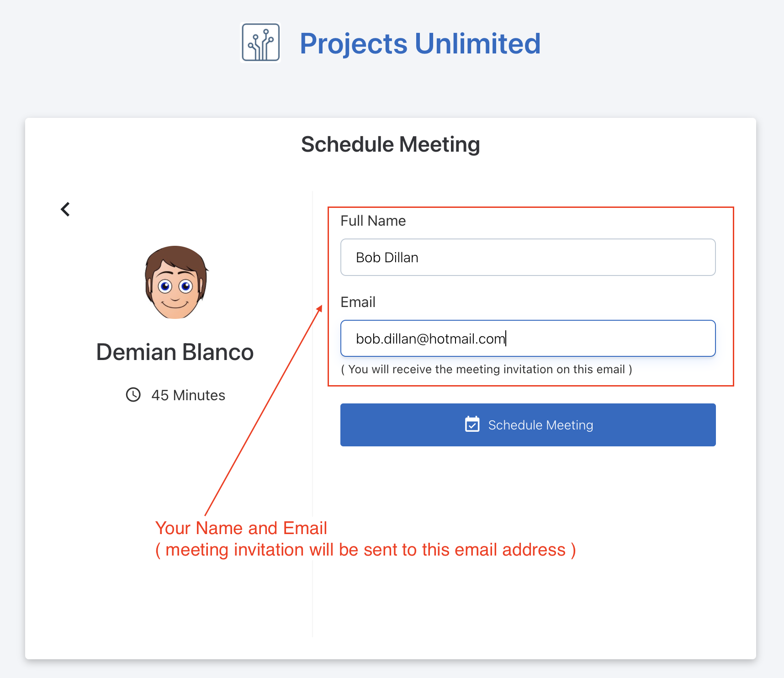
Task: Click the red 'meeting invitation will be sent' note
Action: [366, 550]
